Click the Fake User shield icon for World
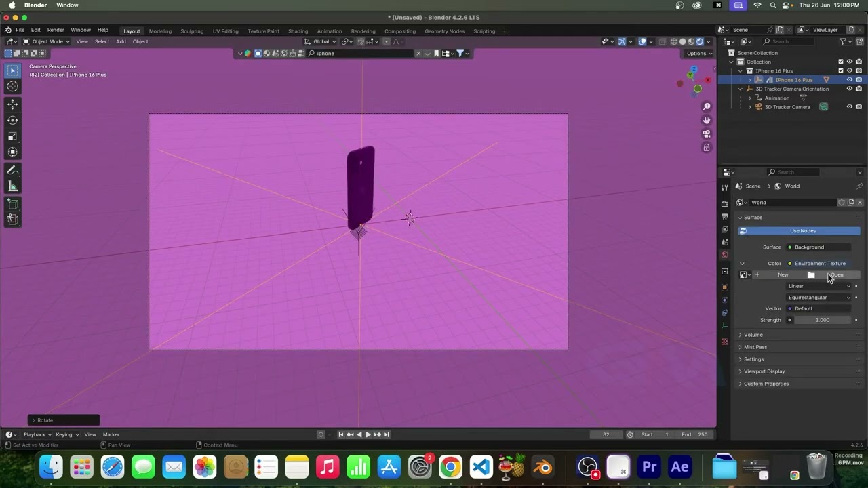The width and height of the screenshot is (868, 488). 842,202
